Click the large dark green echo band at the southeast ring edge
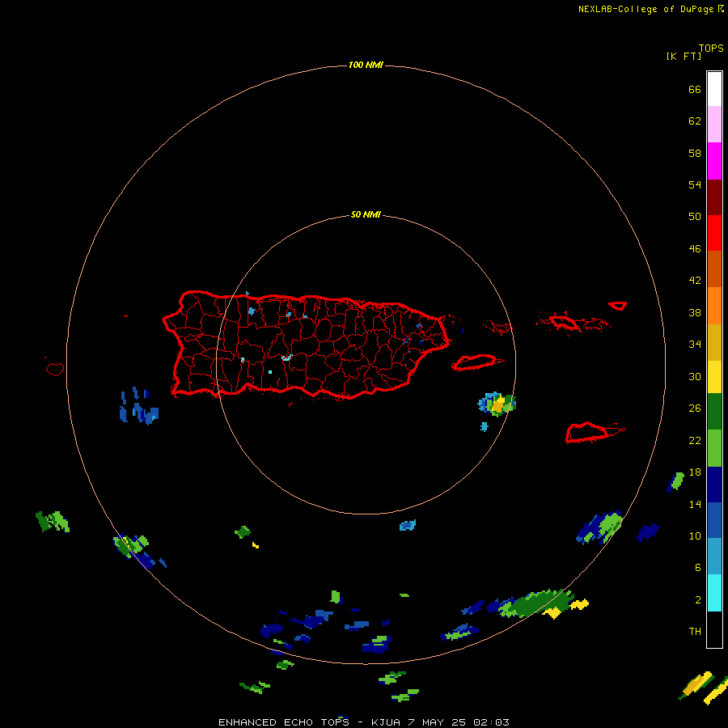Image resolution: width=728 pixels, height=728 pixels. click(538, 603)
